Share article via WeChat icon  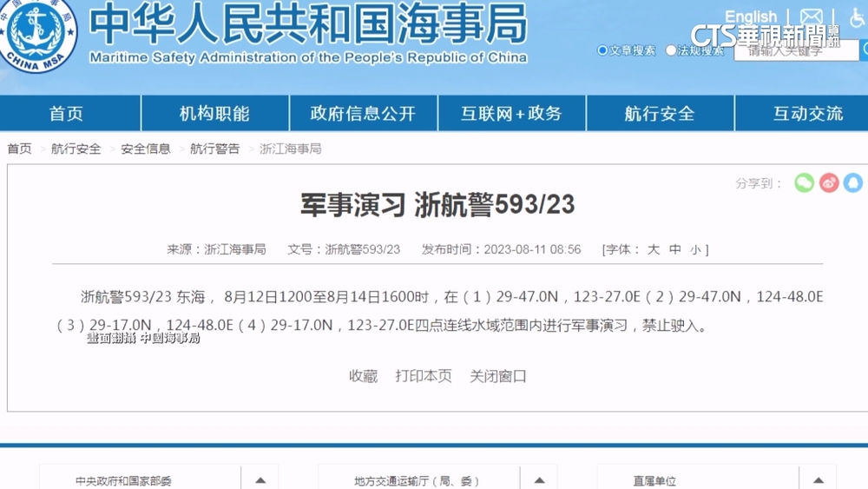click(804, 182)
